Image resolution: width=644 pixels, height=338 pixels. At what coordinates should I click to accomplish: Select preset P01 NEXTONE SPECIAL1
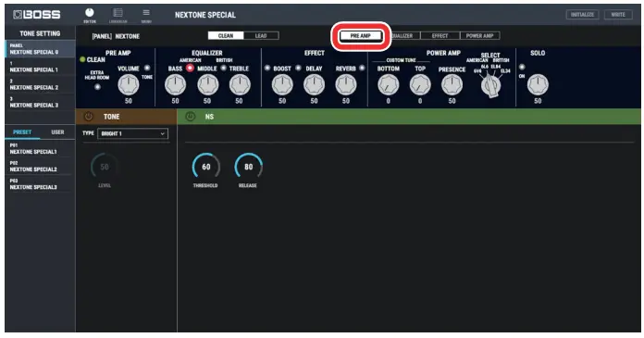coord(41,148)
